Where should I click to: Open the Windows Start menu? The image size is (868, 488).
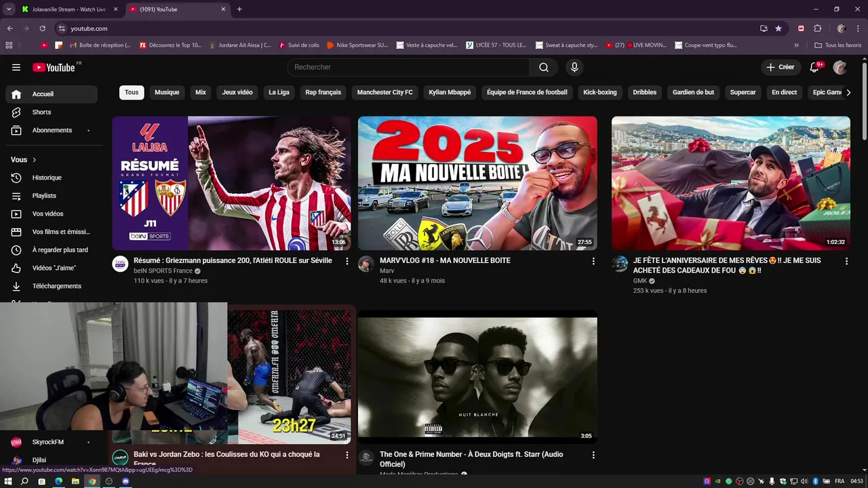[8, 481]
